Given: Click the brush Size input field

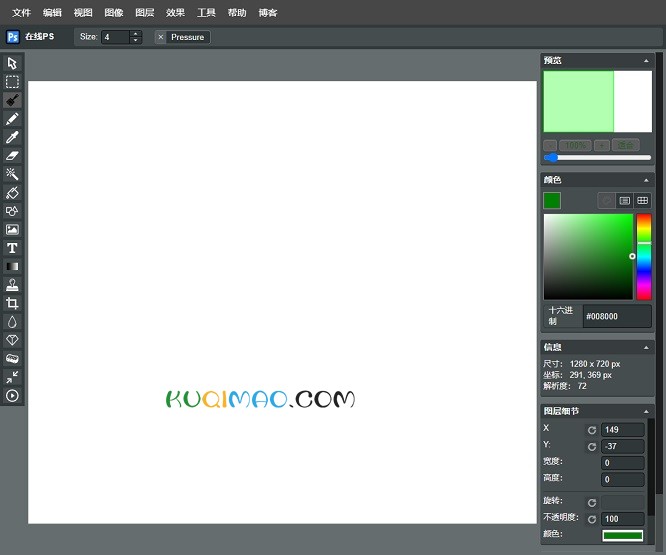Looking at the screenshot, I should (x=115, y=37).
